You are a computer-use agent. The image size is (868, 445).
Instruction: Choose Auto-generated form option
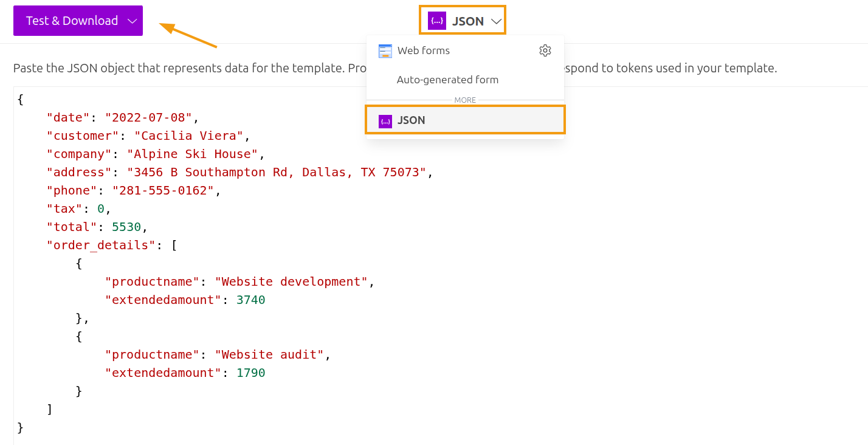[447, 80]
